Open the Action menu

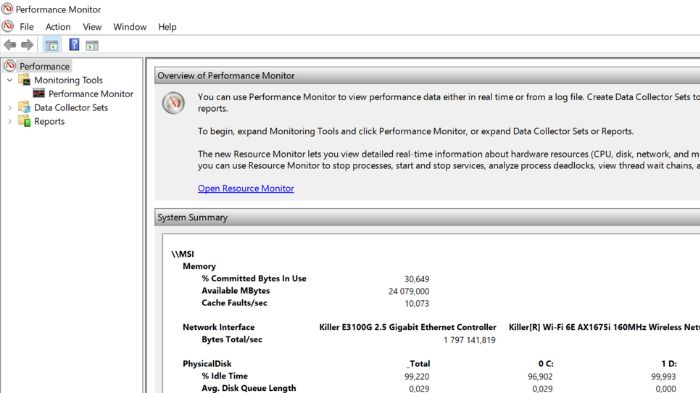58,27
